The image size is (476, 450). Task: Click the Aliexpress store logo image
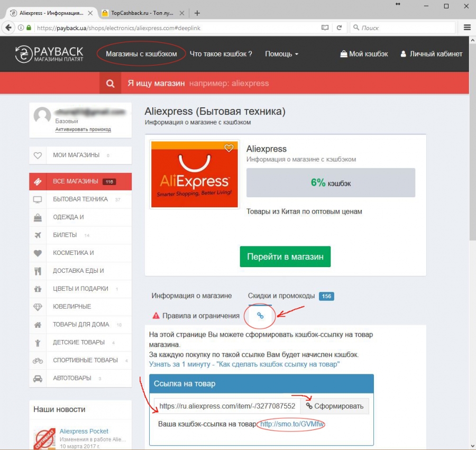194,174
